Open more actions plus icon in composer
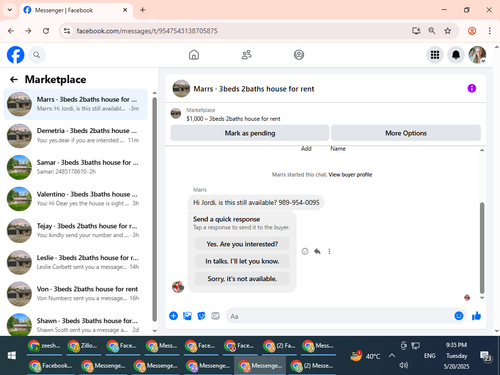This screenshot has height=375, width=500. coord(173,316)
